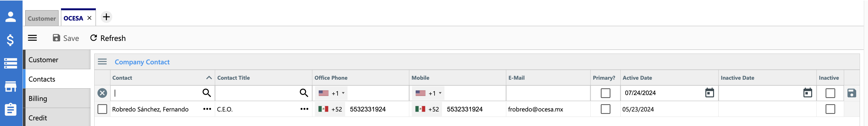Screen dimensions: 868x126
Task: Select the Robredo Sánchez row checkbox
Action: tap(102, 109)
